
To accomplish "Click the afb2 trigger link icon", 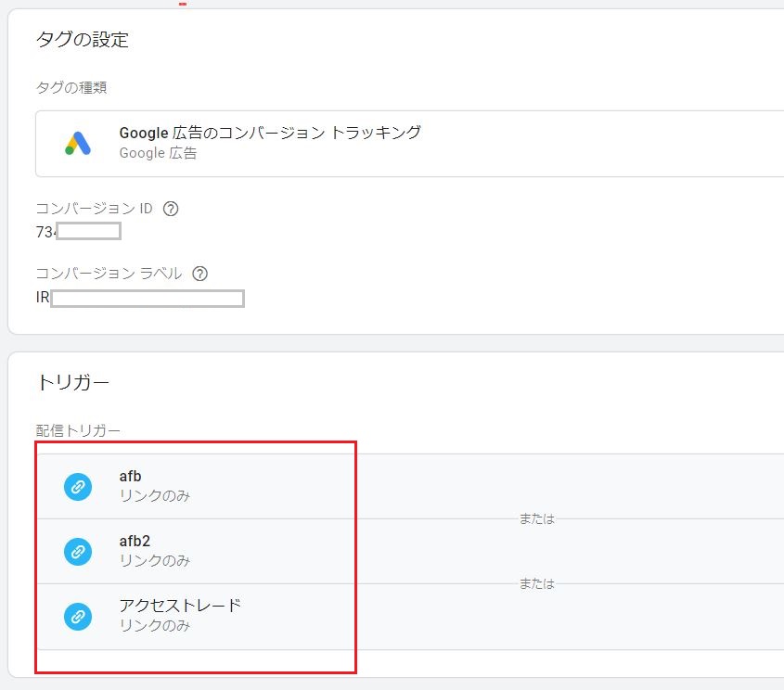I will pos(78,552).
